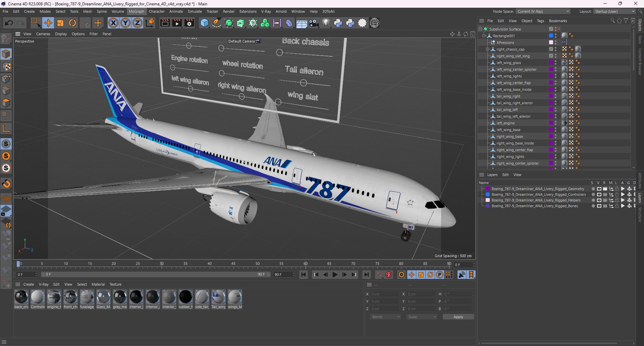Open the viewport Cameras menu
644x346 pixels.
[43, 34]
